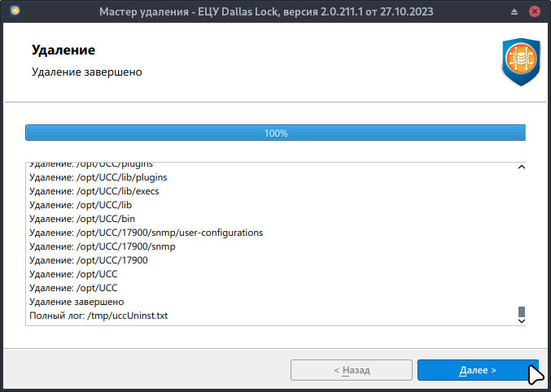Select the "Полный лог: /tmp/uccUninst.txt" log line
The height and width of the screenshot is (392, 551).
pyautogui.click(x=98, y=316)
